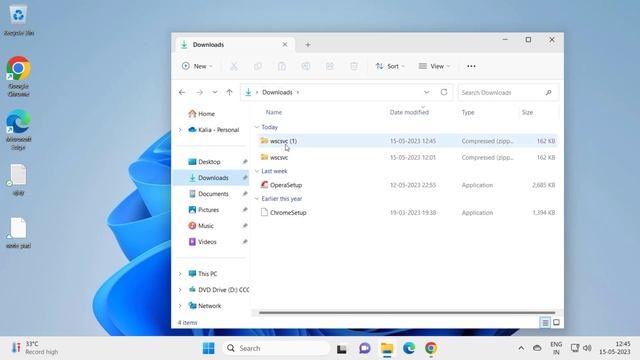Expand This PC in navigation pane
Image resolution: width=640 pixels, height=360 pixels.
180,274
